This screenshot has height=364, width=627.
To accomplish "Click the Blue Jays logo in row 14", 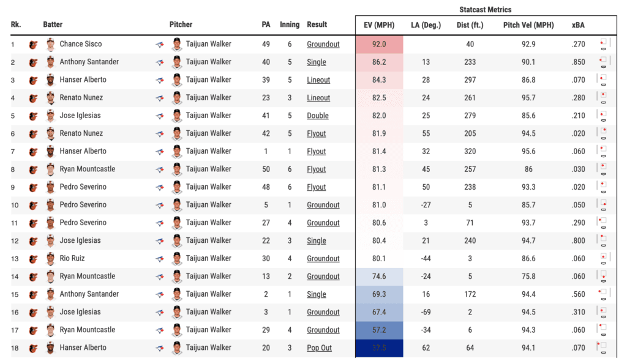I will pyautogui.click(x=160, y=277).
